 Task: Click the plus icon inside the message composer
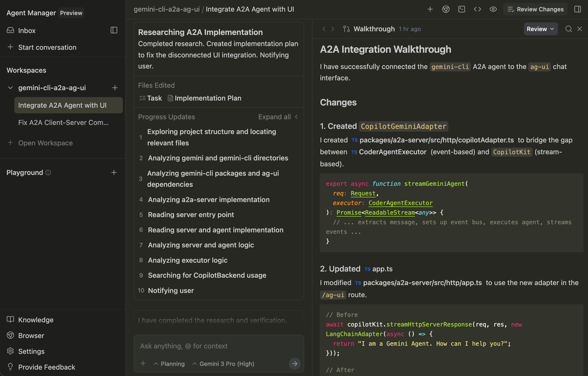[143, 364]
